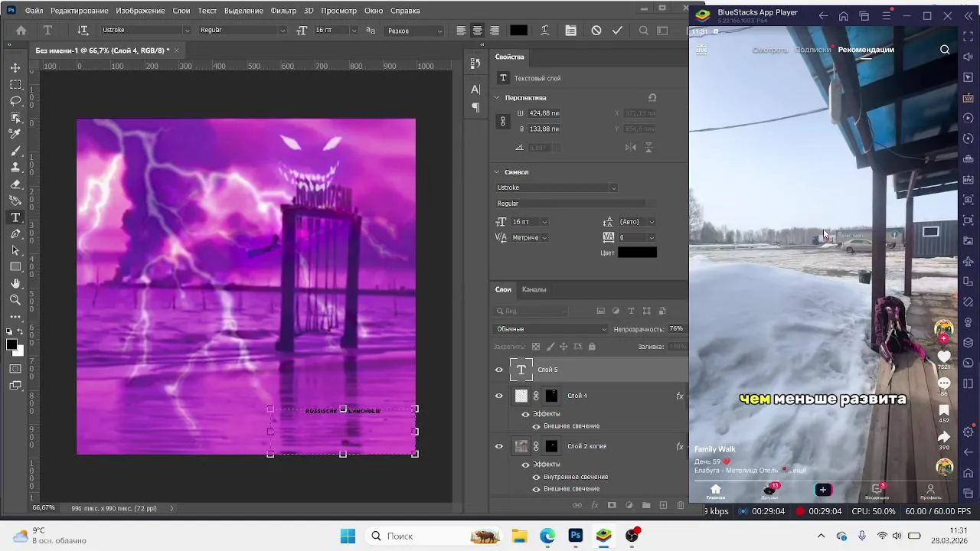Select the Paint Bucket tool
This screenshot has width=980, height=551.
pyautogui.click(x=15, y=201)
